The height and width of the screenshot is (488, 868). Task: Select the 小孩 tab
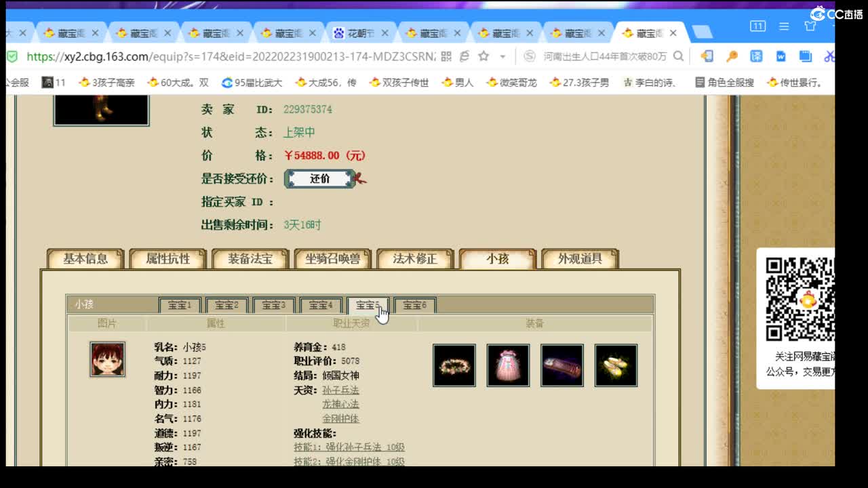pos(498,259)
